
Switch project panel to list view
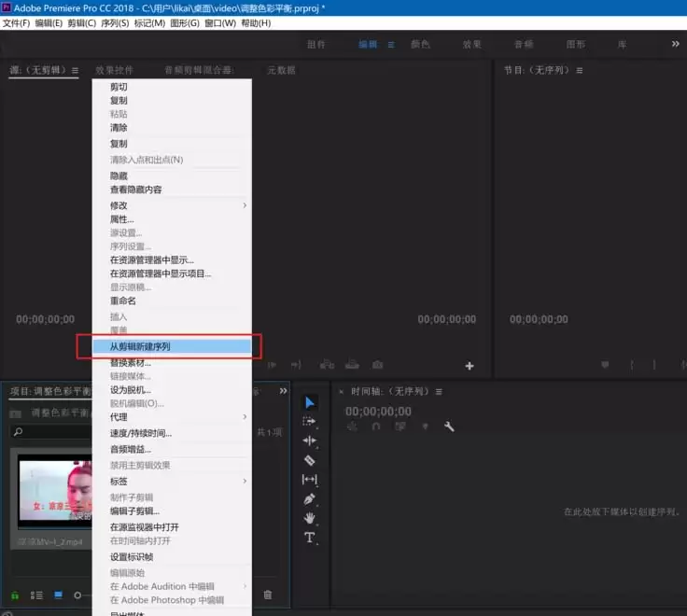click(37, 595)
